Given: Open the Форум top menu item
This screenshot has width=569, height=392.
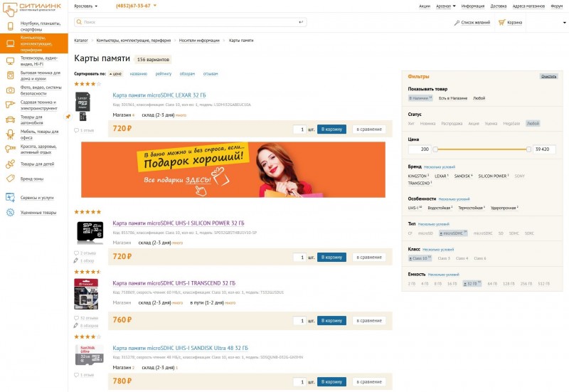Looking at the screenshot, I should [x=557, y=6].
